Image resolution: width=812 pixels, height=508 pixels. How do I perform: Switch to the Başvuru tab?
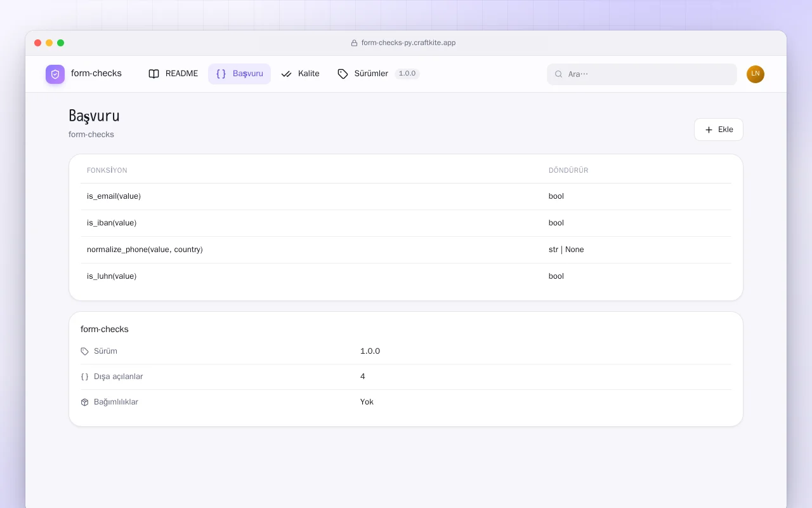pyautogui.click(x=239, y=74)
